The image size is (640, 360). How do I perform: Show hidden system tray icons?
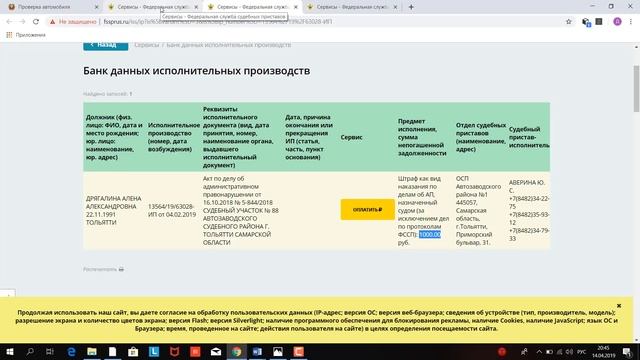[539, 351]
